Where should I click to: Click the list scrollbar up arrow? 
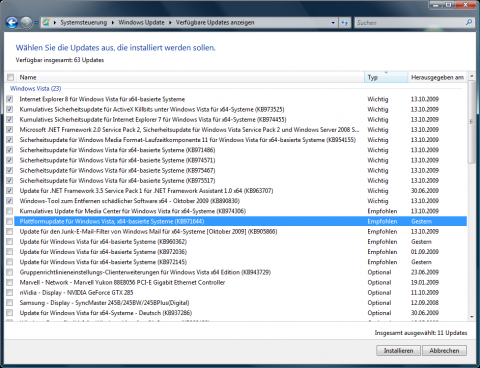click(472, 76)
